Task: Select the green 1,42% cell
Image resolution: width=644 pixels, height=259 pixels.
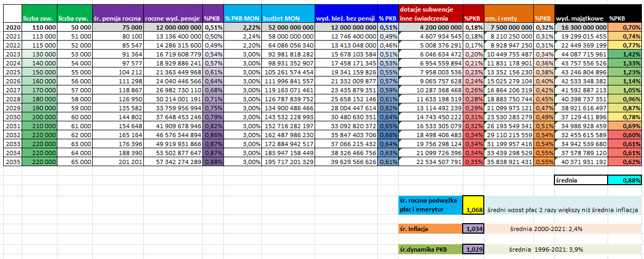Action: tap(625, 53)
